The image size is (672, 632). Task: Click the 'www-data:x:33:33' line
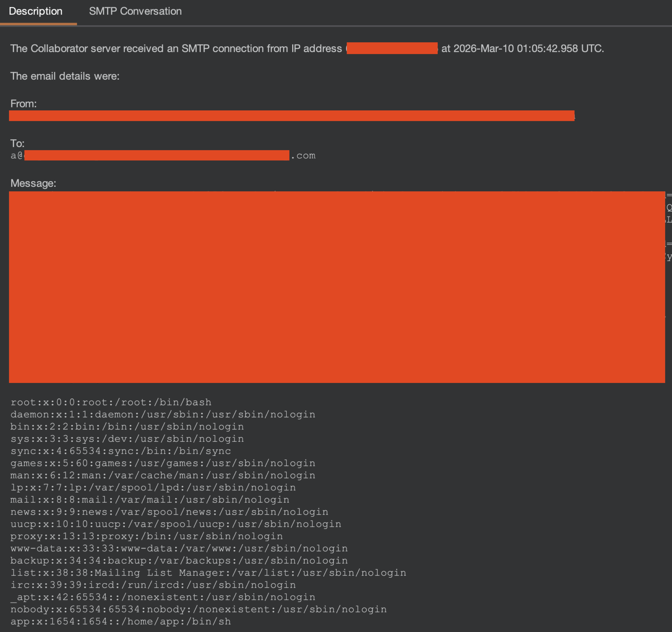(x=179, y=549)
